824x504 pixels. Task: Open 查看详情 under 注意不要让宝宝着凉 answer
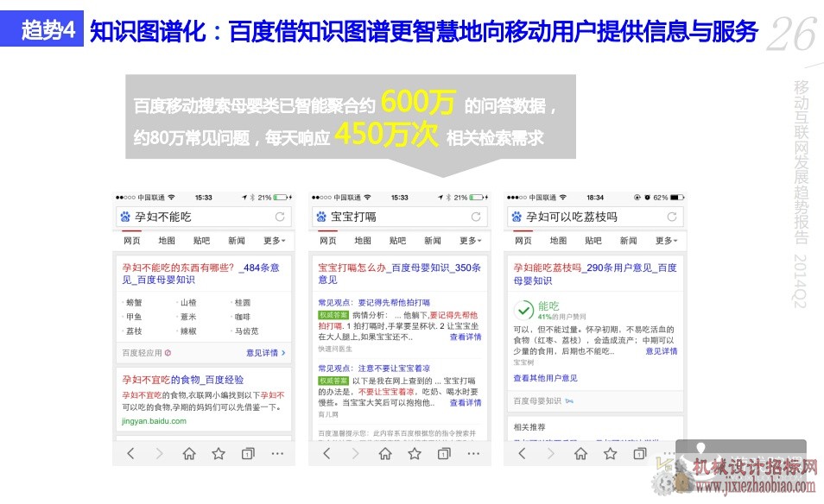(x=466, y=403)
